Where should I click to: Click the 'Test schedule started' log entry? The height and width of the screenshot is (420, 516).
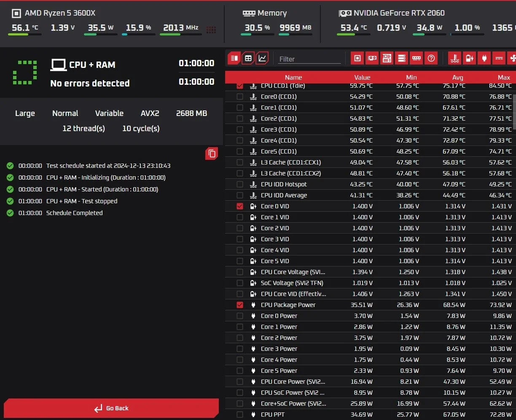tap(108, 166)
